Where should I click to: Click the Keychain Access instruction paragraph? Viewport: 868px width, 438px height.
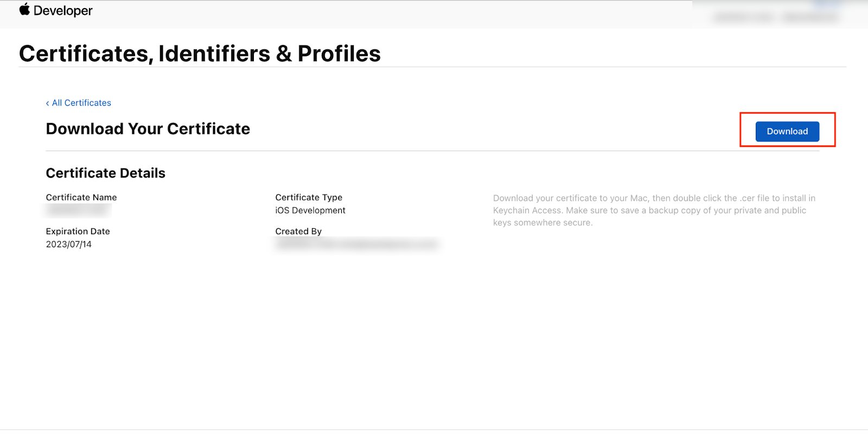click(x=654, y=210)
